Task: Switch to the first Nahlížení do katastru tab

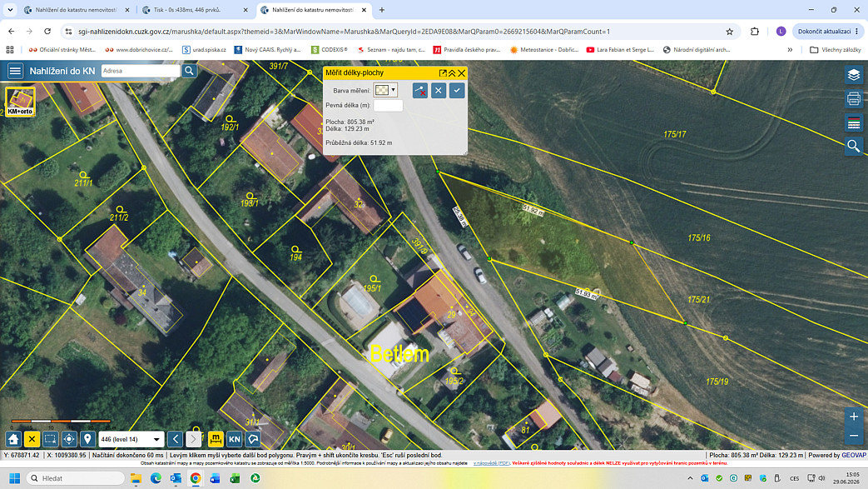Action: (x=76, y=10)
